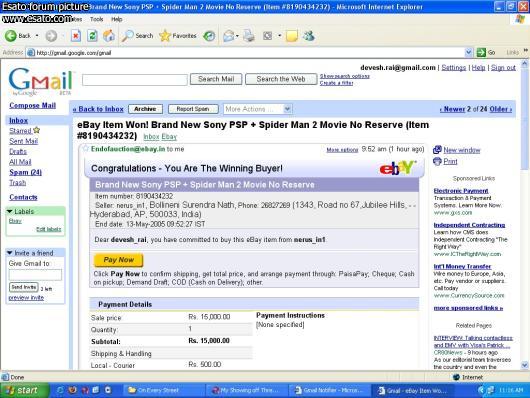Open the History toolbar icon

209,36
